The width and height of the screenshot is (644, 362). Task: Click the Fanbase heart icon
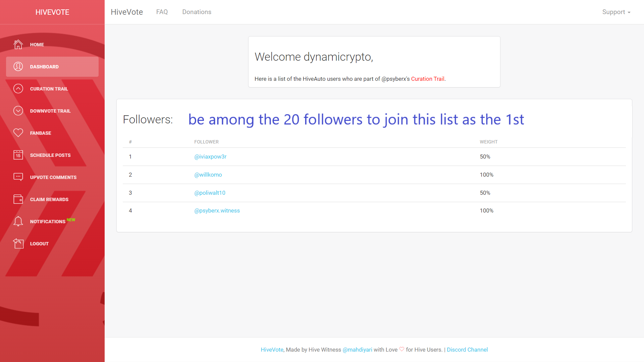18,133
